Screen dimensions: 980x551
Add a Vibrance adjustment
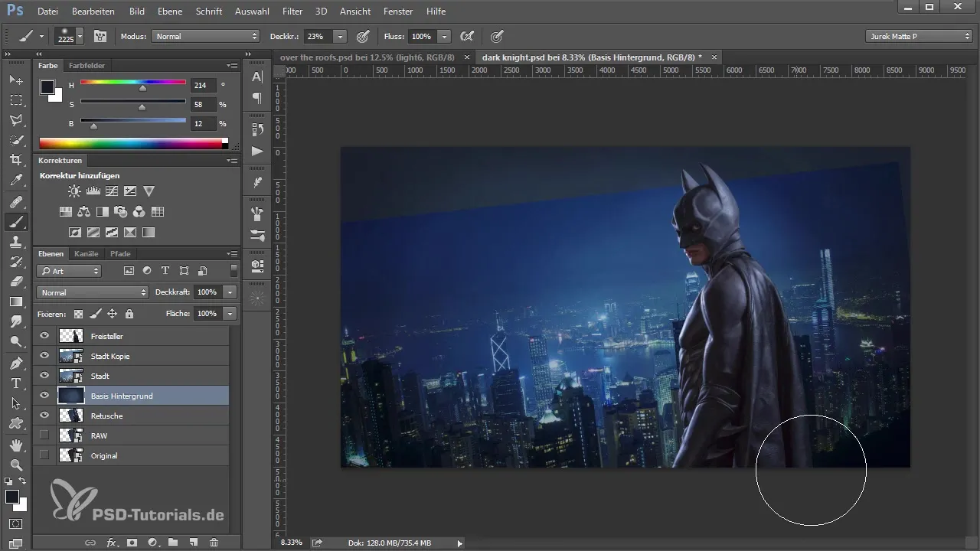point(149,191)
